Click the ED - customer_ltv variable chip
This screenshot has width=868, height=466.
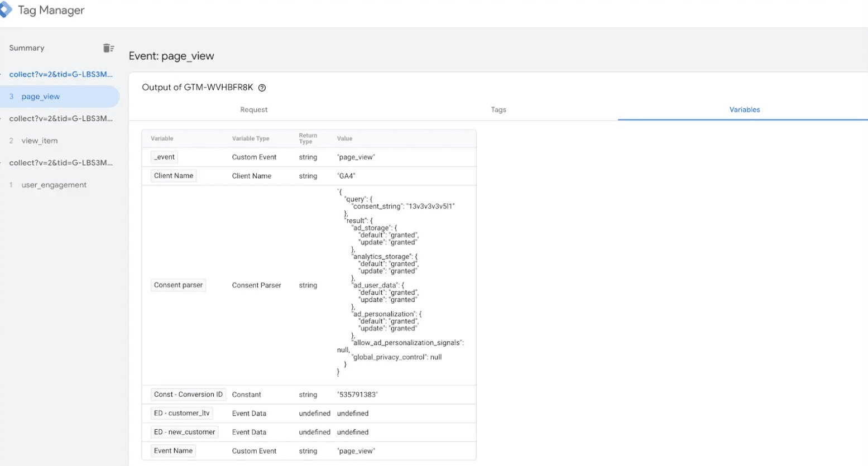pos(181,413)
